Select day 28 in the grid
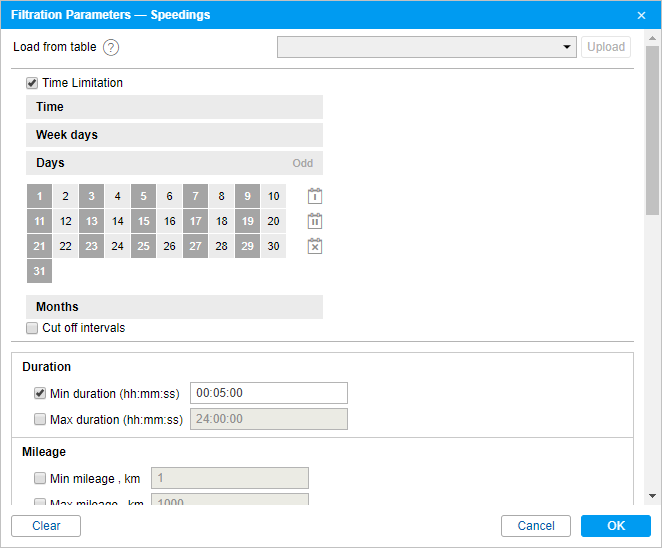The width and height of the screenshot is (662, 548). point(221,246)
